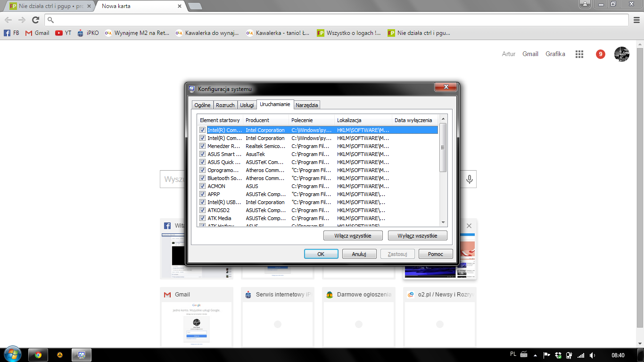644x362 pixels.
Task: Open the YT bookmark in bookmarks bar
Action: click(63, 33)
